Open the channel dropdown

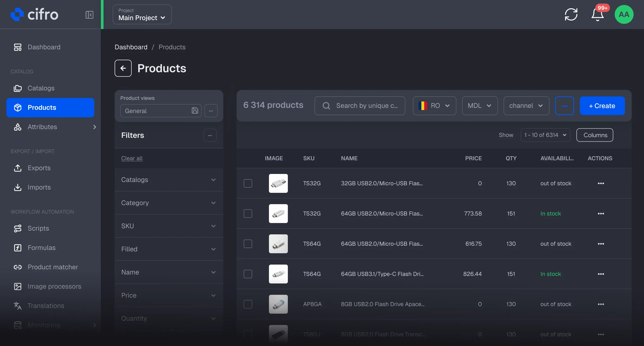[x=526, y=105]
